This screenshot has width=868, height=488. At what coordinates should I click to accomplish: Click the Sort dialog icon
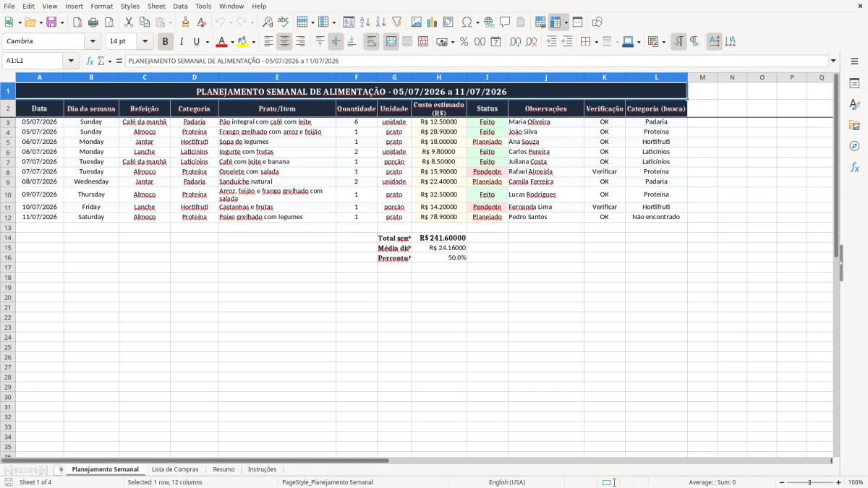(349, 22)
